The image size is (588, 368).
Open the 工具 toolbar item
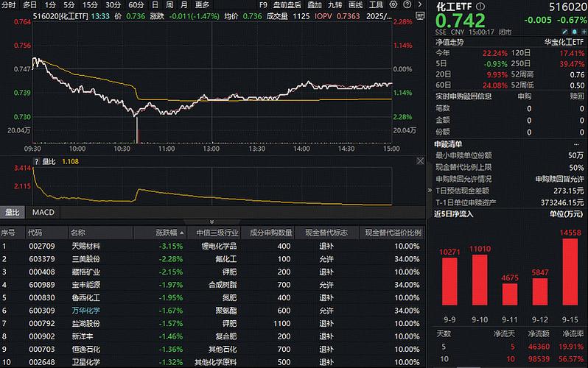click(x=377, y=4)
